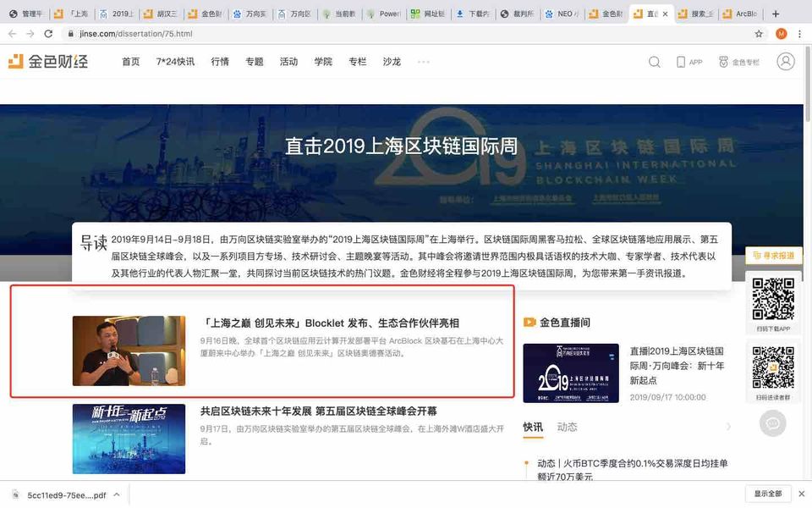Open the Blocklet 发布 article headline
812x508 pixels.
[x=330, y=323]
